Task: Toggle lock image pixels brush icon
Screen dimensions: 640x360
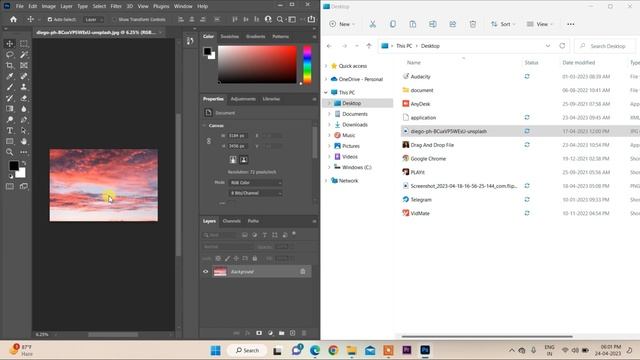Action: coord(227,258)
